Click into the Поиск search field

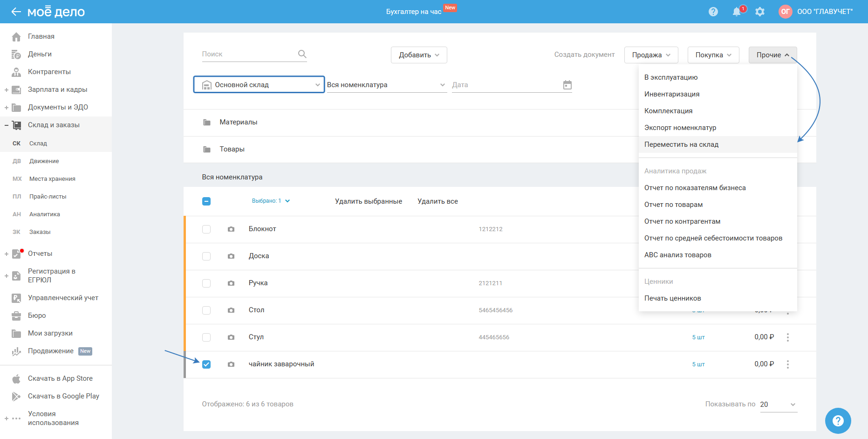(247, 54)
